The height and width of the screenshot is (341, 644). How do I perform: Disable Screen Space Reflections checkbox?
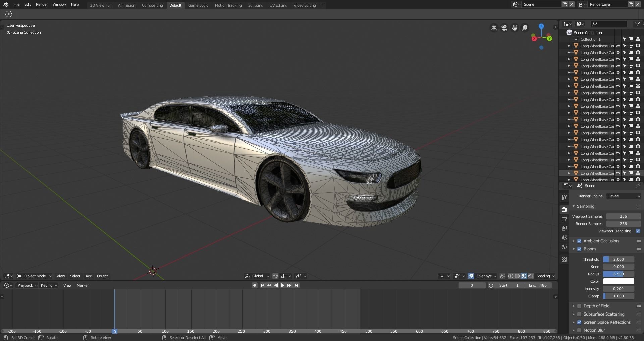coord(579,322)
